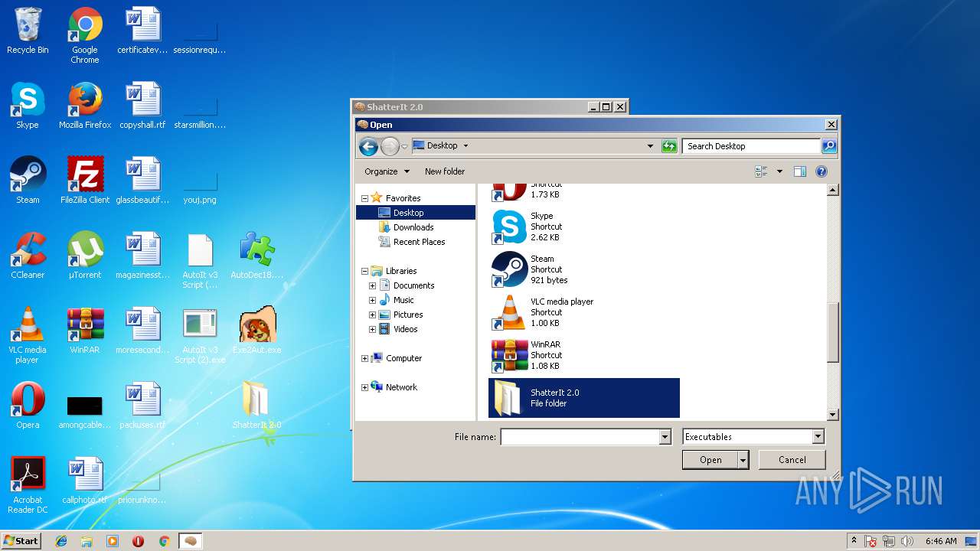The image size is (980, 551).
Task: Open Windows Explorer taskbar icon
Action: pyautogui.click(x=87, y=541)
